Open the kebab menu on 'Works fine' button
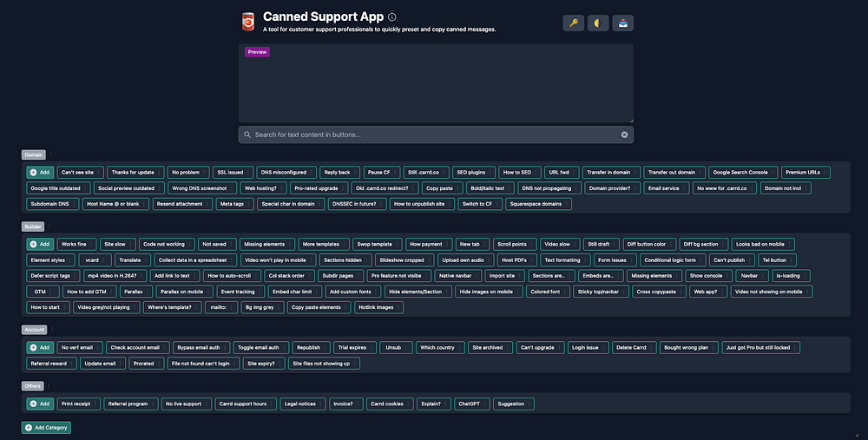This screenshot has height=440, width=868. pyautogui.click(x=91, y=244)
